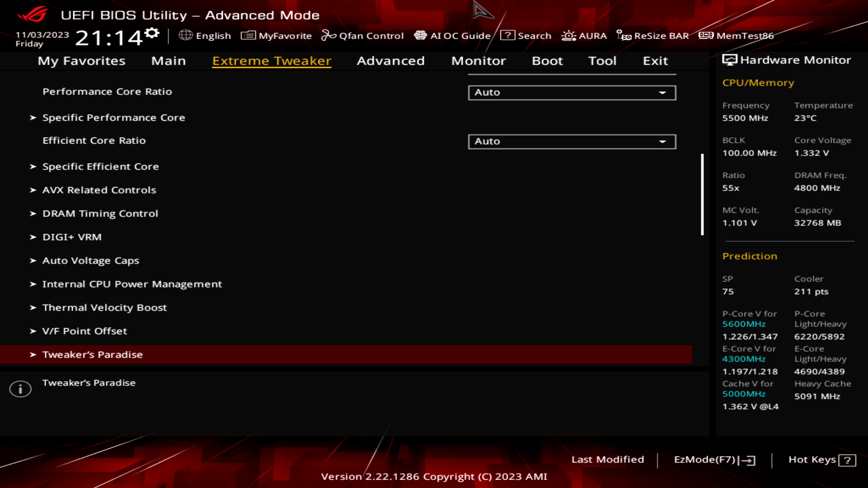
Task: View Last Modified changes list
Action: tap(608, 460)
